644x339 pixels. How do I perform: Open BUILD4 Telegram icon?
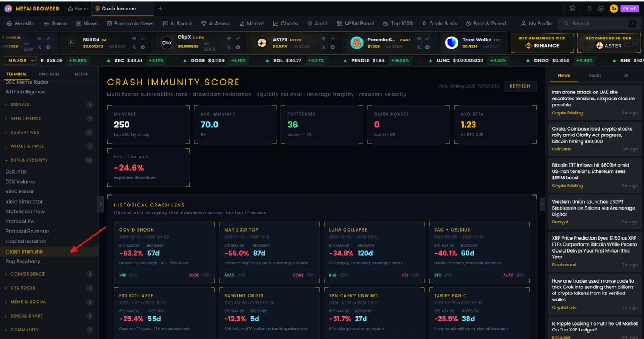coord(142,47)
